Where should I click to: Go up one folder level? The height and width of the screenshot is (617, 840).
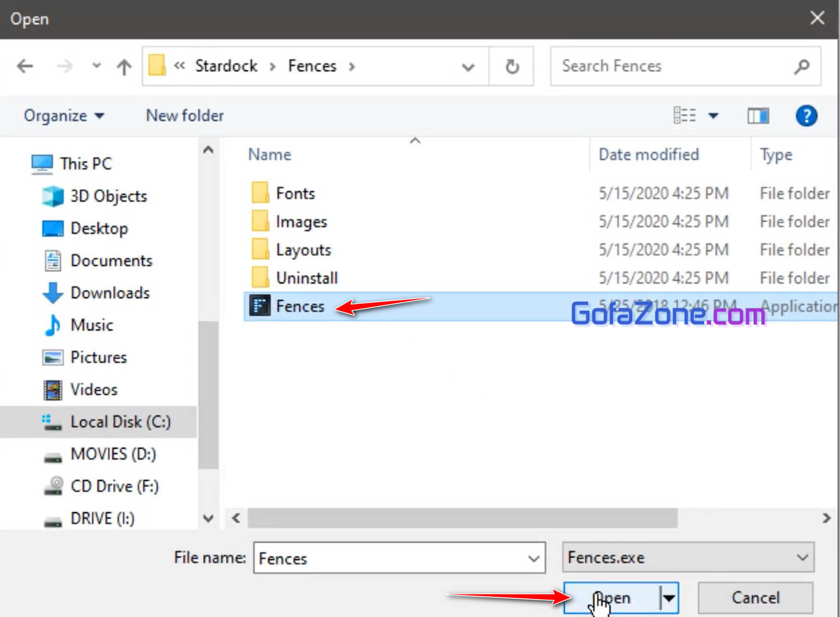[124, 67]
